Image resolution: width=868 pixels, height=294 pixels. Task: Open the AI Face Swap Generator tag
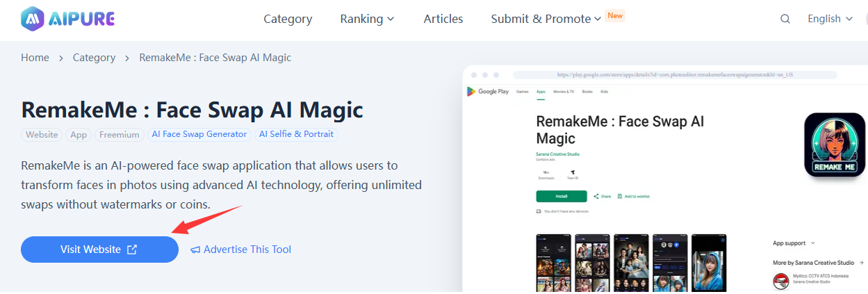[x=199, y=134]
